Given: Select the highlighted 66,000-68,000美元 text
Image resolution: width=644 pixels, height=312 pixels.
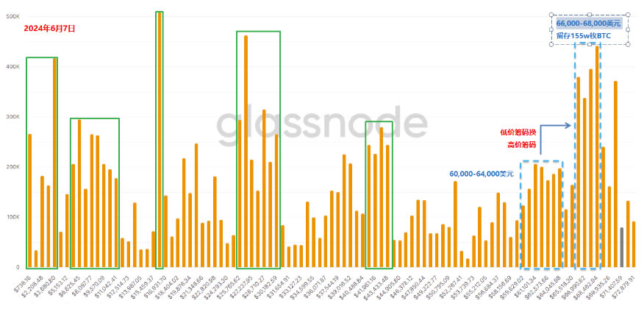Looking at the screenshot, I should (589, 24).
